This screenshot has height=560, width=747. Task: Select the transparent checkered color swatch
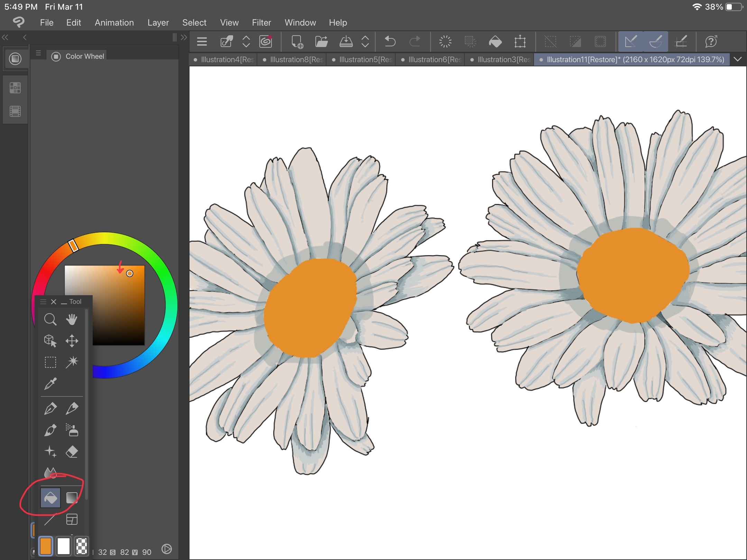coord(82,546)
